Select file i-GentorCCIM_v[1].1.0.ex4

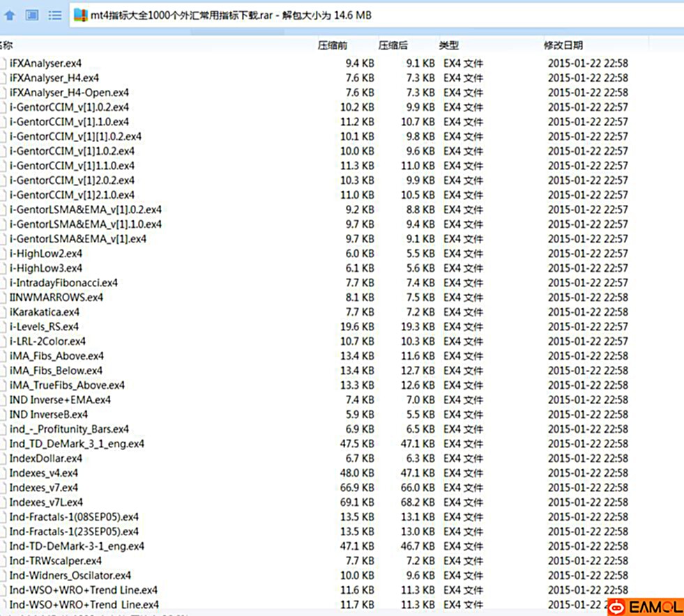(x=69, y=122)
